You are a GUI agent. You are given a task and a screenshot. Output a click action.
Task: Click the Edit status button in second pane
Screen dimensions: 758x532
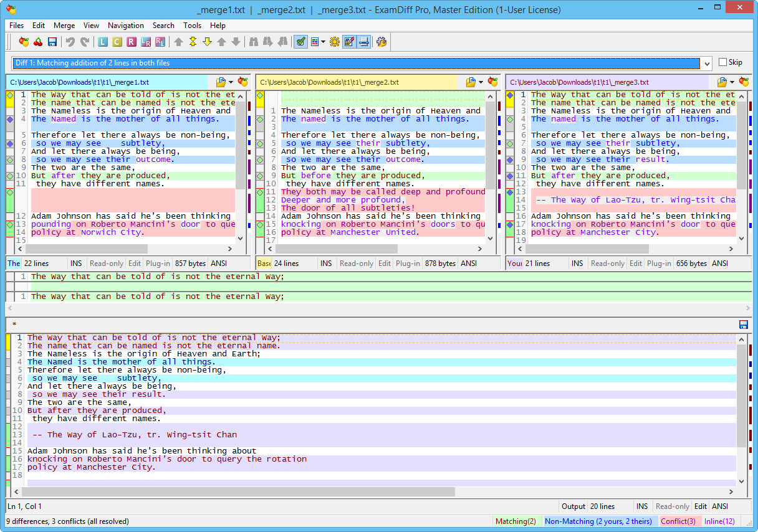tap(385, 264)
